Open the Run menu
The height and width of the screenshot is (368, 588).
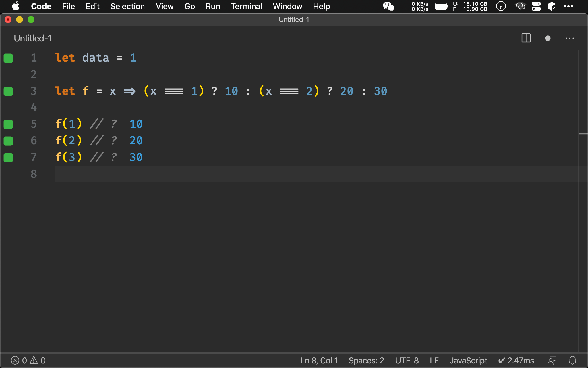tap(213, 6)
